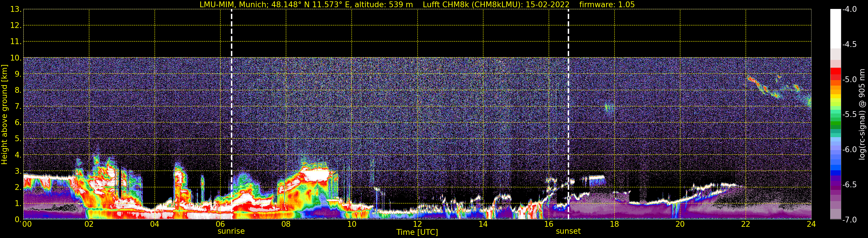The width and height of the screenshot is (868, 238).
Task: Click the station title 'LMU-MIM, Munich' text
Action: click(x=234, y=5)
